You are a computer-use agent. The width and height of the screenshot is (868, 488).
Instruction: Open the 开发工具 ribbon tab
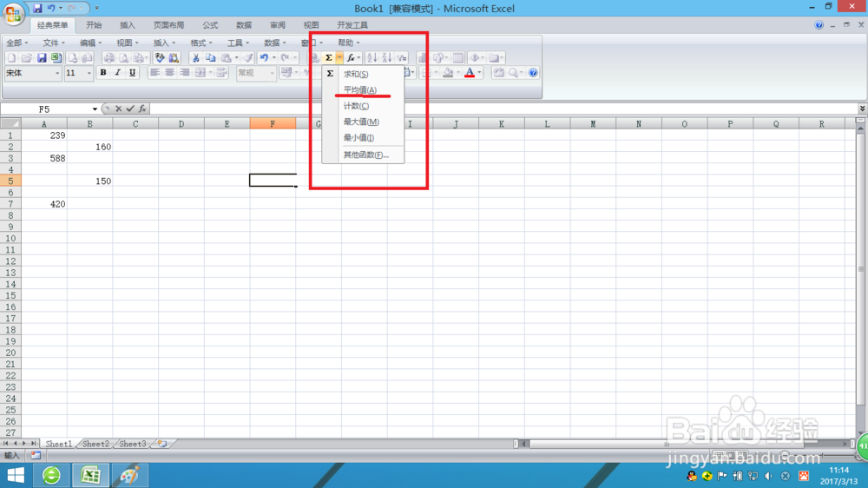[x=352, y=25]
